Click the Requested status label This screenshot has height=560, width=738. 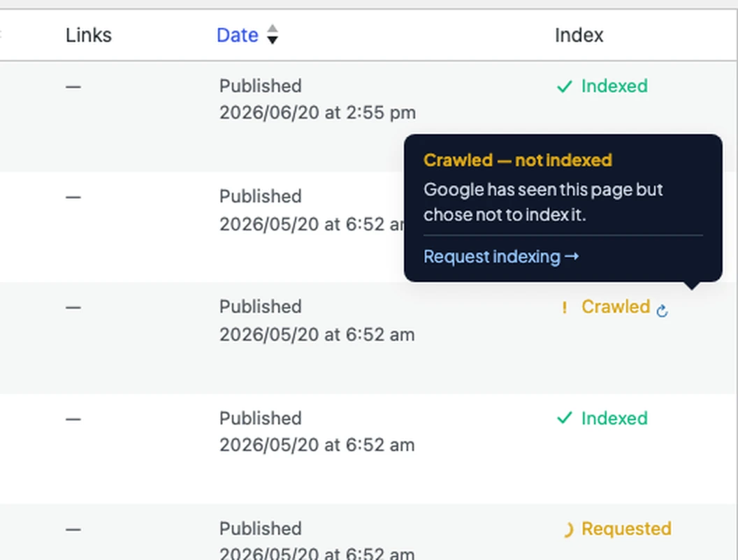pyautogui.click(x=626, y=529)
